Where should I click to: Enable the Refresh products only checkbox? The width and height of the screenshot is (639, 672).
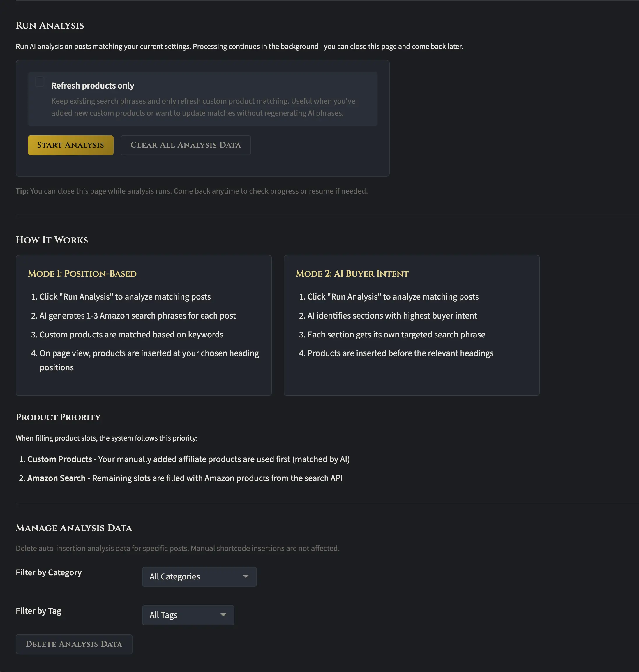pyautogui.click(x=40, y=82)
